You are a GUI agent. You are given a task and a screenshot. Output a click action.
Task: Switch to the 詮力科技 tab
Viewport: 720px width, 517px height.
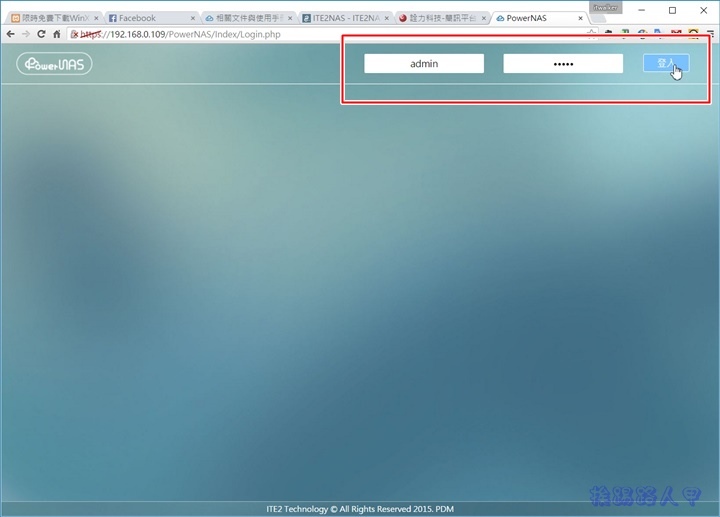pos(442,18)
